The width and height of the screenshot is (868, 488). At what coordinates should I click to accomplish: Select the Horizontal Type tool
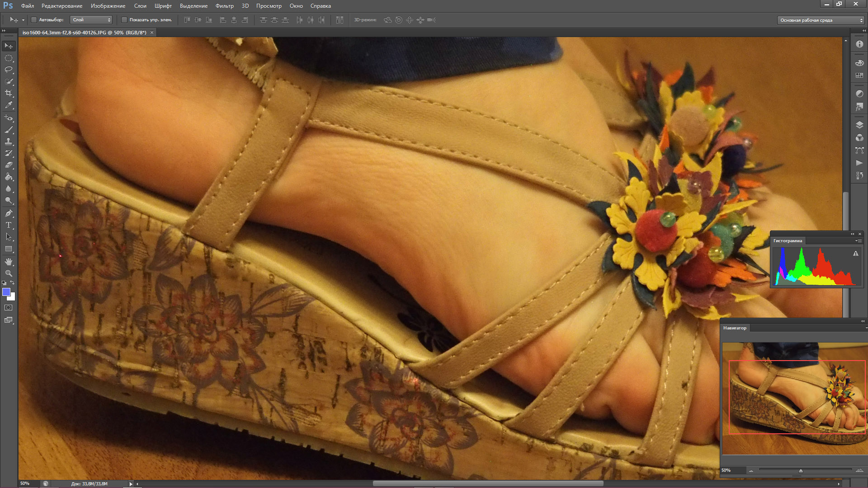(9, 225)
